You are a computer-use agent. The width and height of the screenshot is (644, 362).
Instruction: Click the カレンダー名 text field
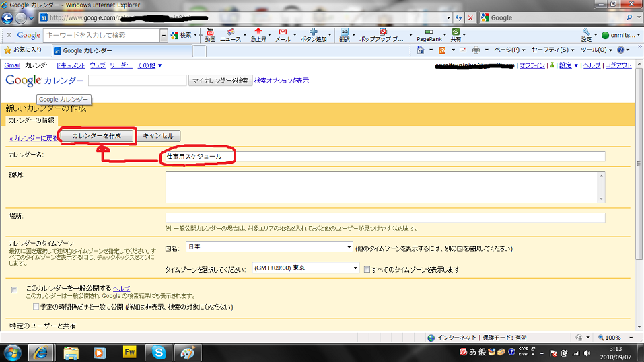click(385, 157)
